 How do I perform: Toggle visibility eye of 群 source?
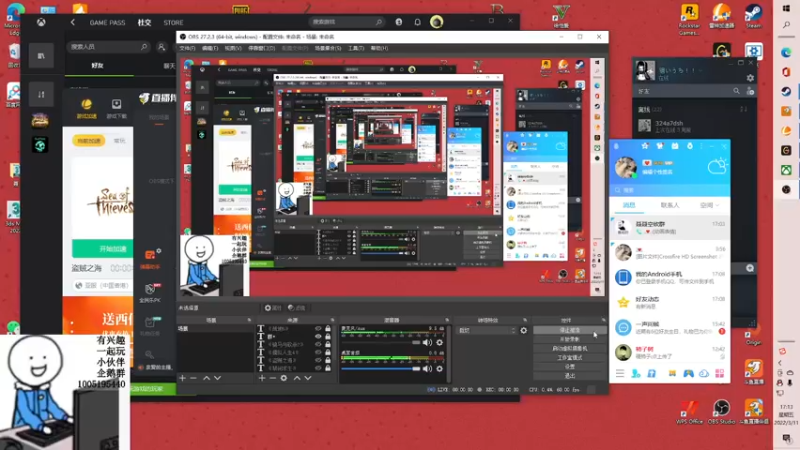(x=318, y=337)
